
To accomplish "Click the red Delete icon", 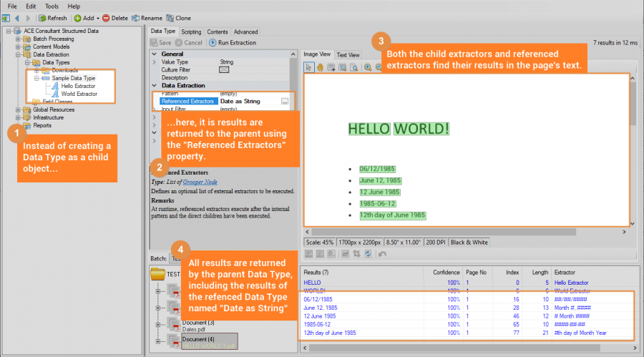I will point(106,18).
